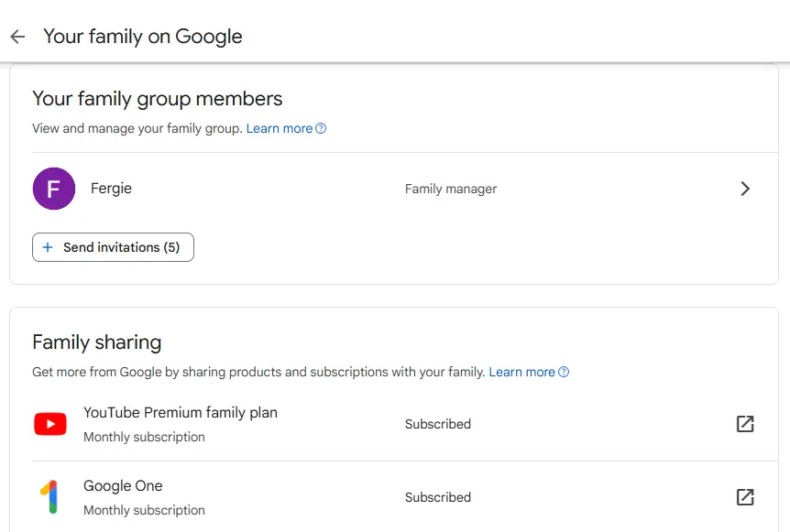This screenshot has width=790, height=532.
Task: Click the plus icon in Send invitations
Action: 48,247
